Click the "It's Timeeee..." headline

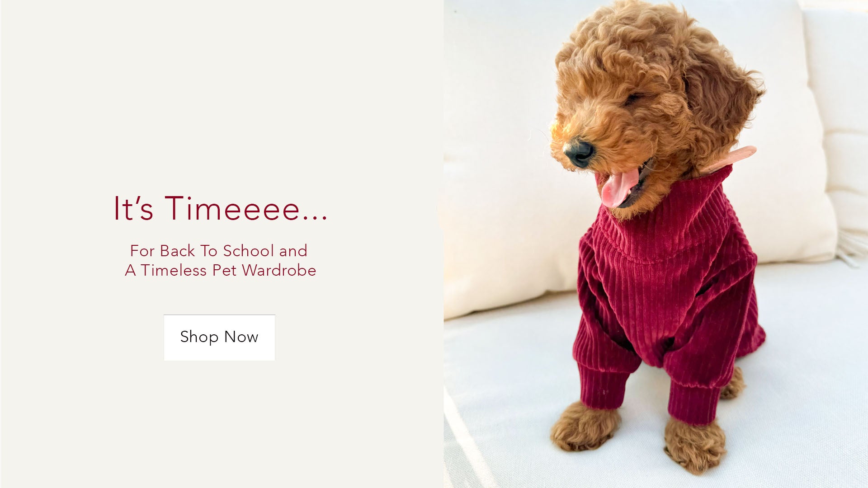220,209
